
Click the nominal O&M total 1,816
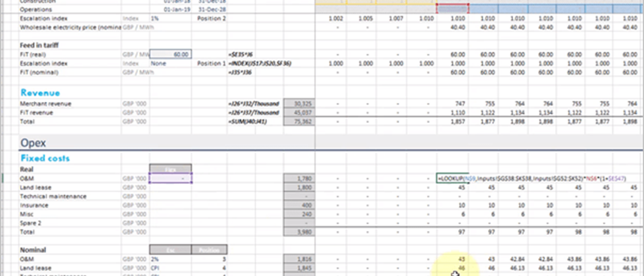click(x=299, y=260)
